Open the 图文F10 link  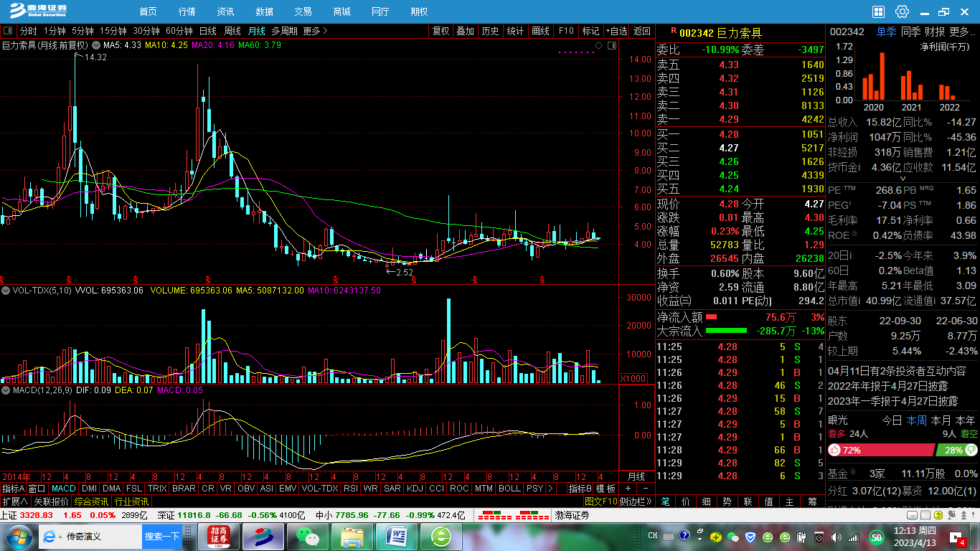pyautogui.click(x=600, y=501)
